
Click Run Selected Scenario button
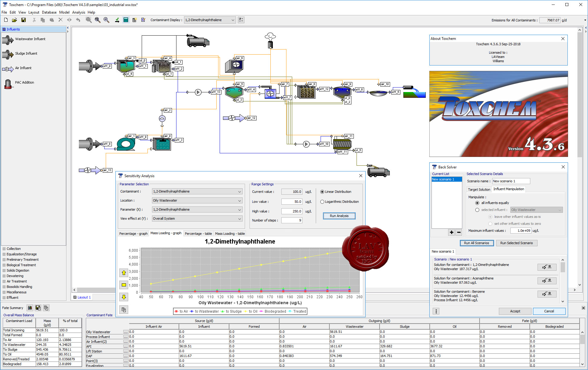[516, 243]
